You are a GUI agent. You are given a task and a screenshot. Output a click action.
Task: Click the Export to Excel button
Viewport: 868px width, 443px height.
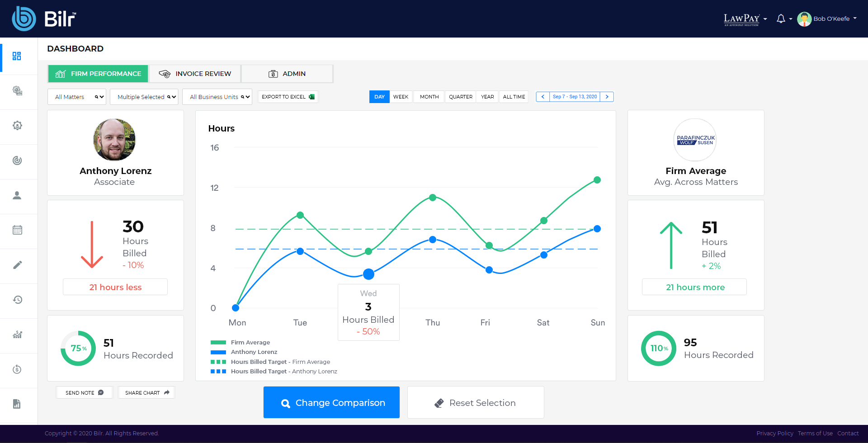click(288, 97)
